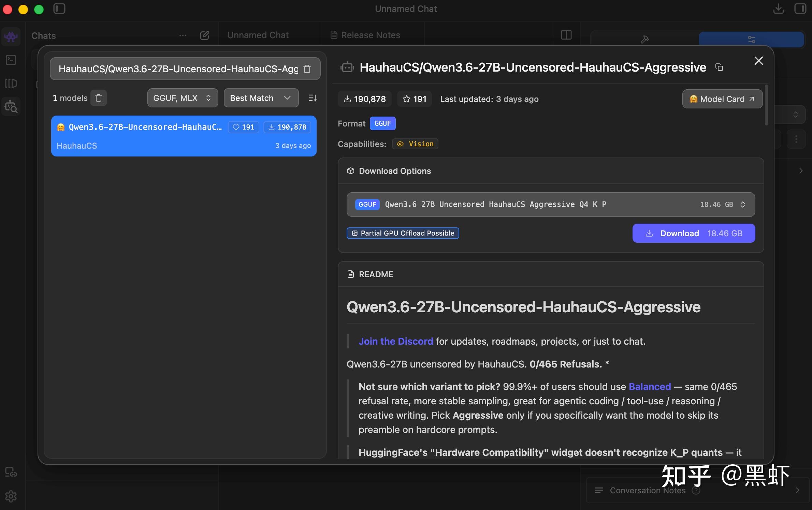812x510 pixels.
Task: Click the 191 star count in details
Action: click(415, 99)
